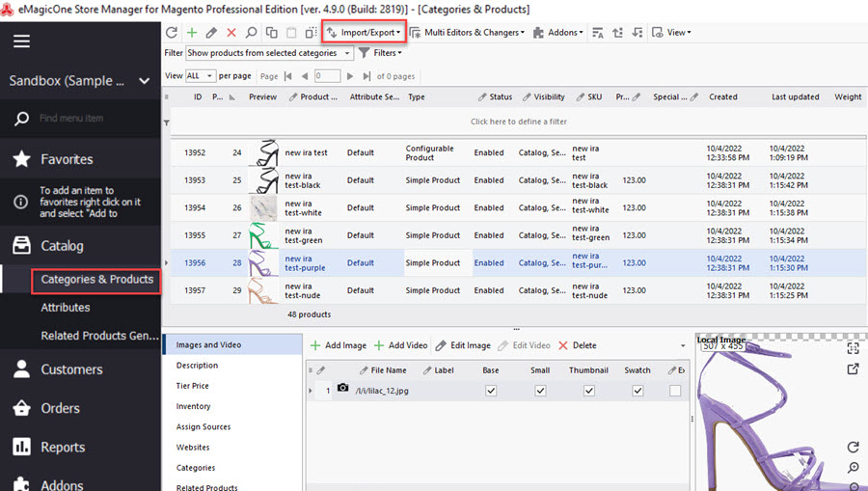Open filter combo 'Show products from selected categories'

[x=270, y=53]
